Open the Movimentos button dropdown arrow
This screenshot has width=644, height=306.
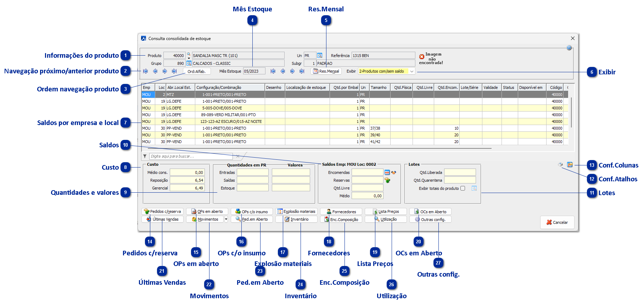226,219
